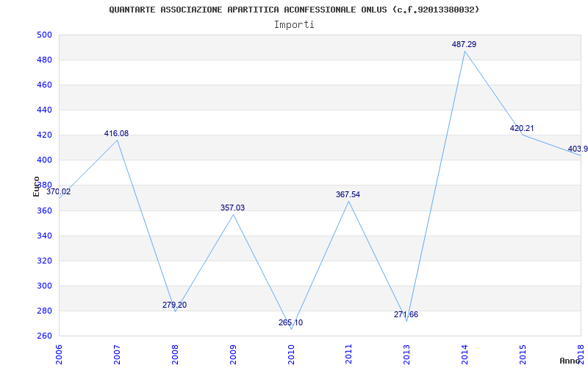Select the 357.03 data label

tap(232, 208)
